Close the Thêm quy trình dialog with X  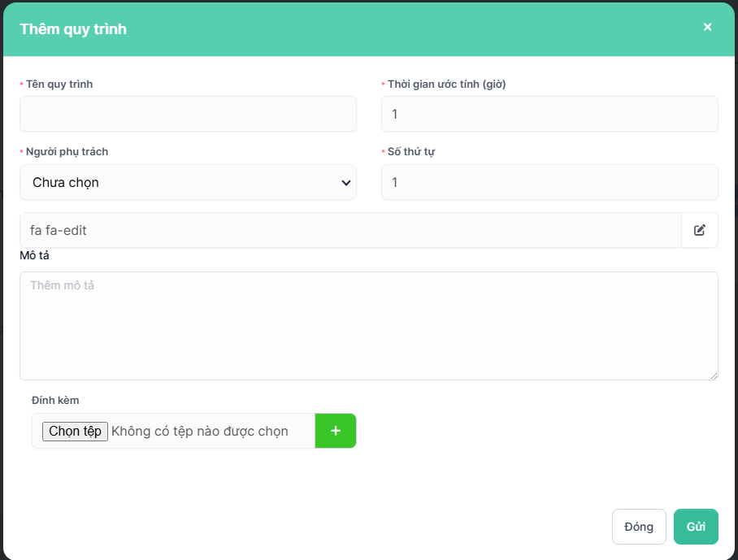click(707, 28)
